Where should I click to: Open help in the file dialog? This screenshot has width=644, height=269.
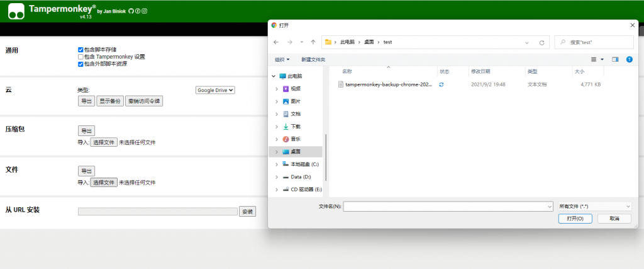click(629, 60)
